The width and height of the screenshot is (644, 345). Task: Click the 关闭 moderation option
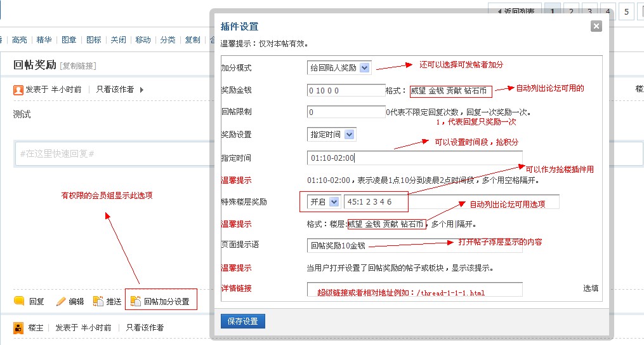118,40
